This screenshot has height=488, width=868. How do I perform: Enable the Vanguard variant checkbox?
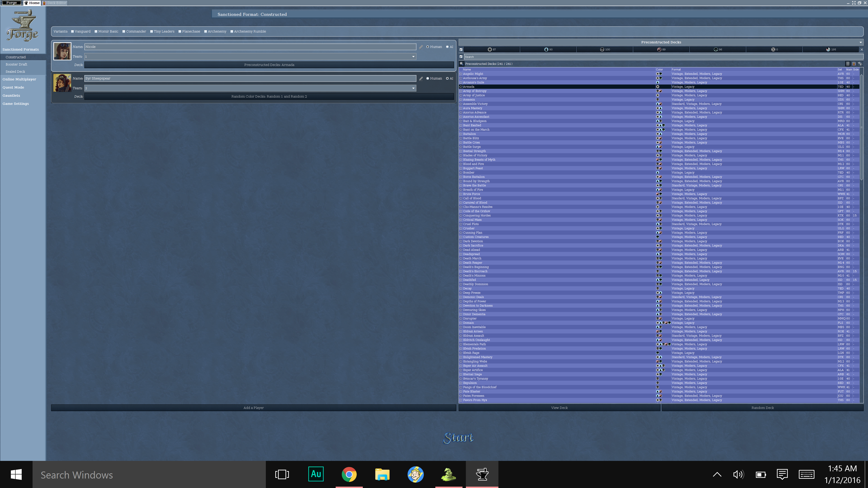[x=72, y=32]
